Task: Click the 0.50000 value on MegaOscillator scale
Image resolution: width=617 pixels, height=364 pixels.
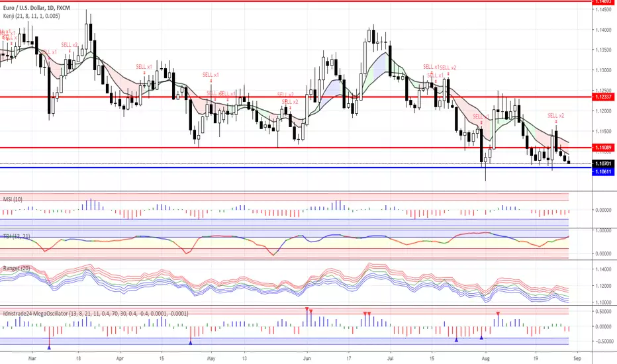Action: [x=603, y=312]
